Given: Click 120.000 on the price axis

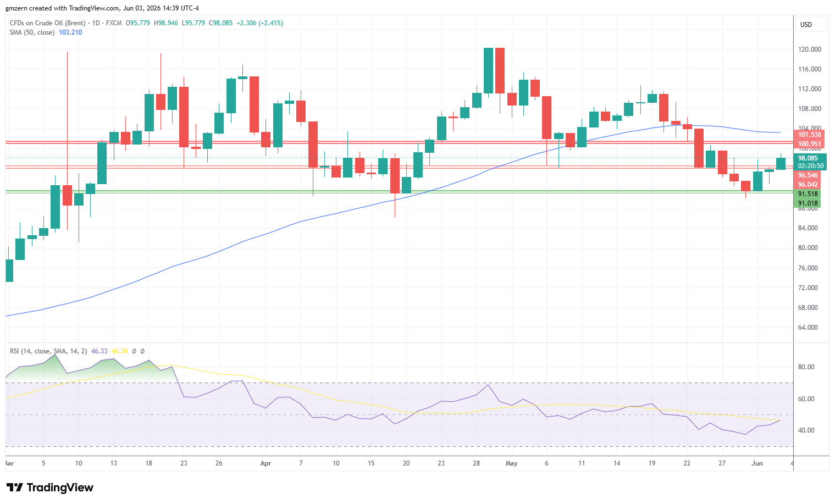Looking at the screenshot, I should 810,49.
